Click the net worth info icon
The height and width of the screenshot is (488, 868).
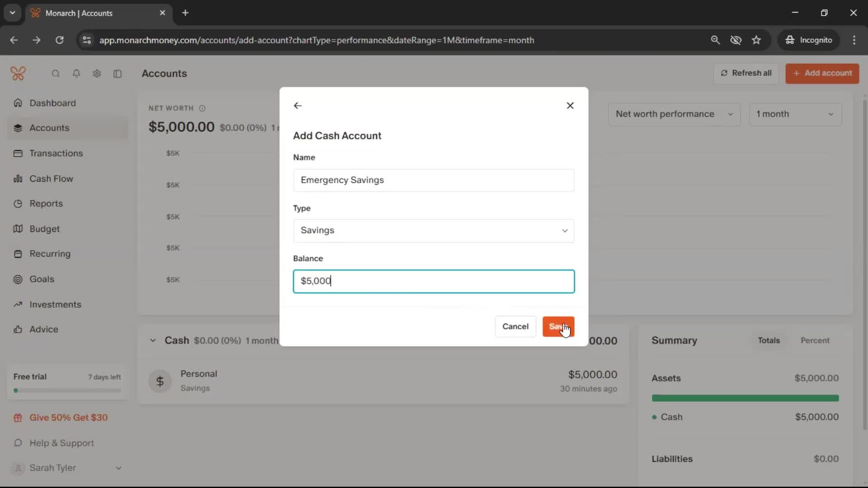click(202, 108)
